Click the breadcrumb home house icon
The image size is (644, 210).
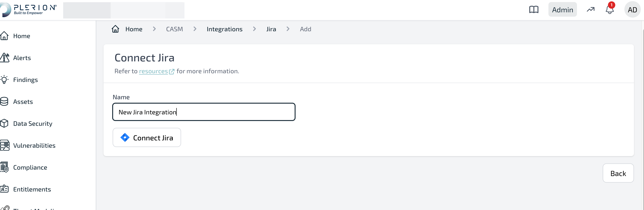[115, 29]
